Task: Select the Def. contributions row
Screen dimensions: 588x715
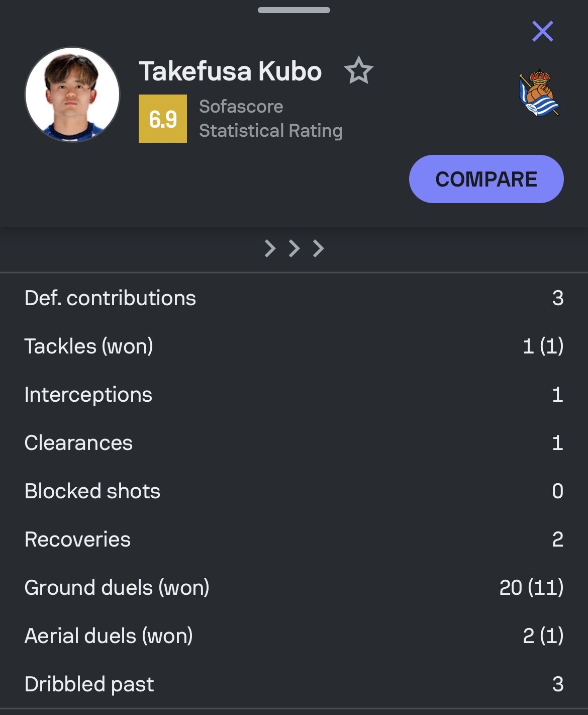Action: (294, 298)
